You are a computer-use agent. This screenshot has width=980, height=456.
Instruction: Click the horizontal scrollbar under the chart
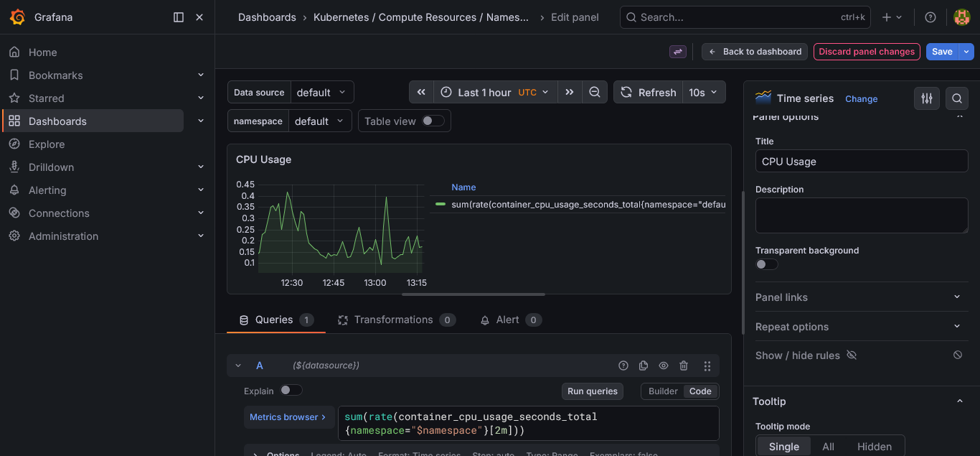[473, 294]
